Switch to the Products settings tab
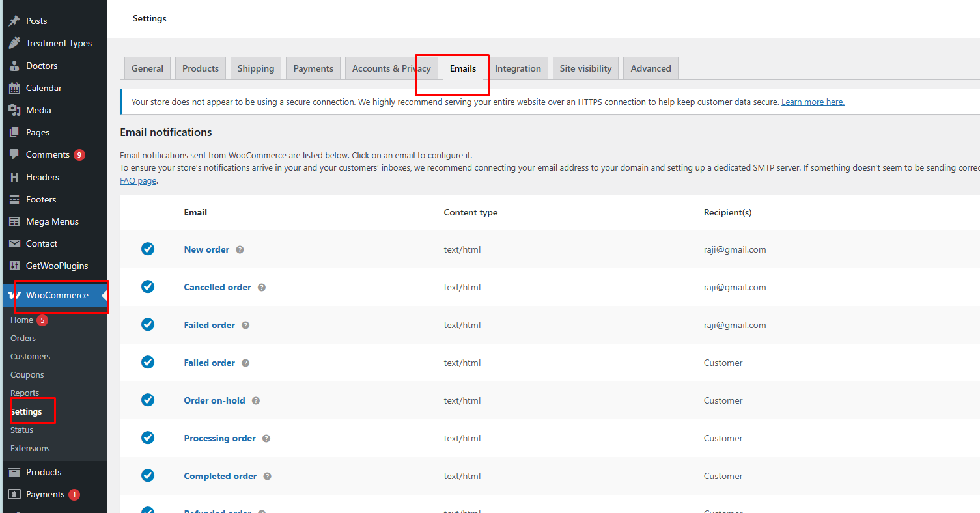This screenshot has width=980, height=513. (x=201, y=68)
